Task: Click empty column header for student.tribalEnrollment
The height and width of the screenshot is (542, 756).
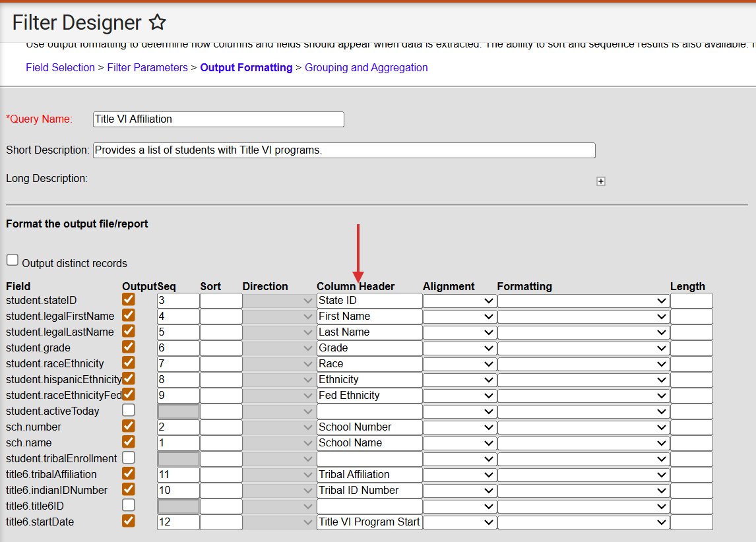Action: (x=369, y=459)
